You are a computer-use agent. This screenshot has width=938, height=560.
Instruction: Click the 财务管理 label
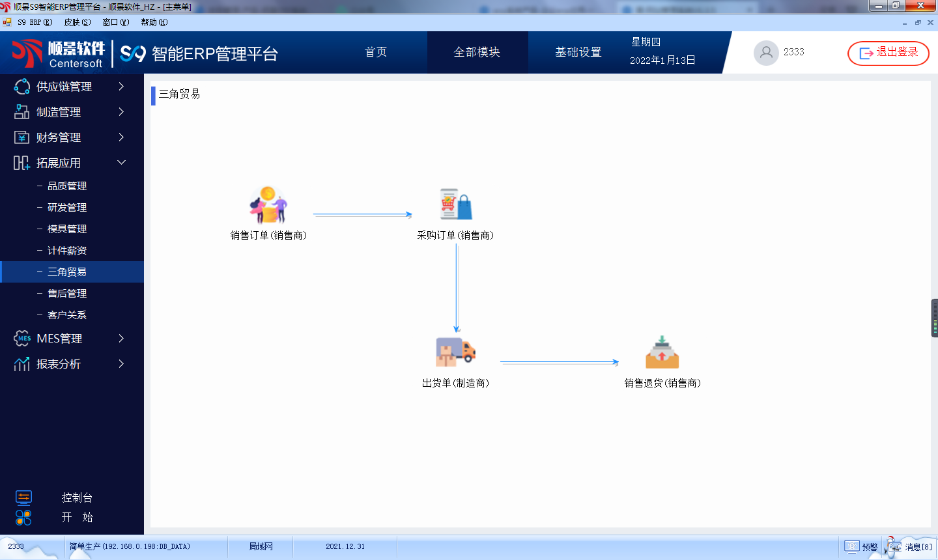click(59, 137)
